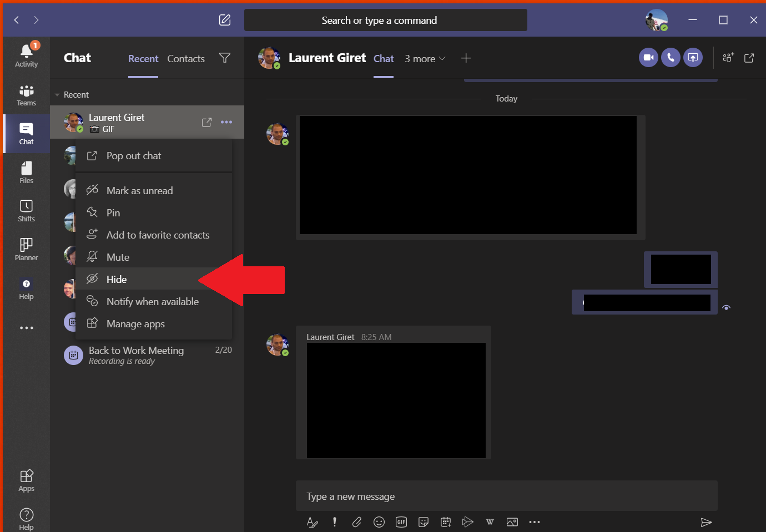Screen dimensions: 766x532
Task: Expand the 3 more tabs dropdown
Action: pos(425,59)
